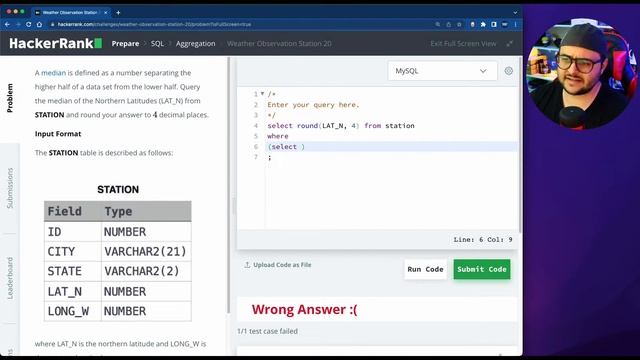Screen dimensions: 640x360
Task: Click the Run Code button
Action: (x=425, y=269)
